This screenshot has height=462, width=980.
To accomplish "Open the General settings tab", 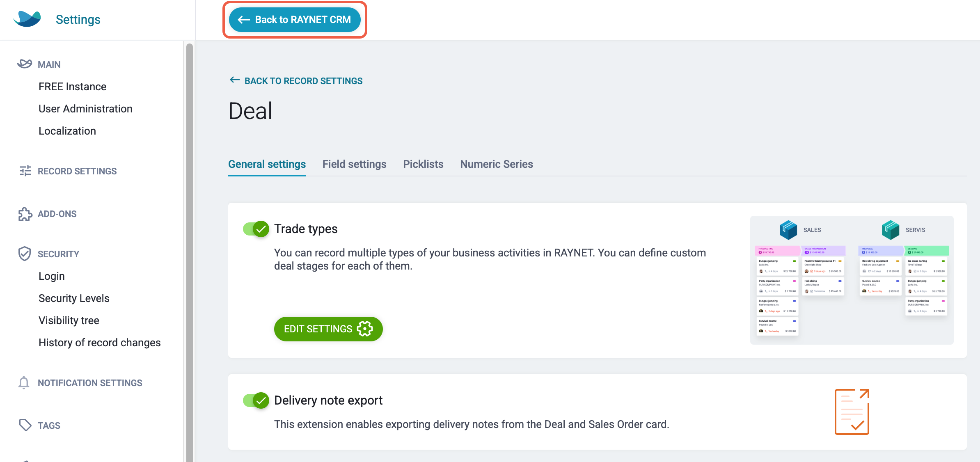I will [267, 164].
